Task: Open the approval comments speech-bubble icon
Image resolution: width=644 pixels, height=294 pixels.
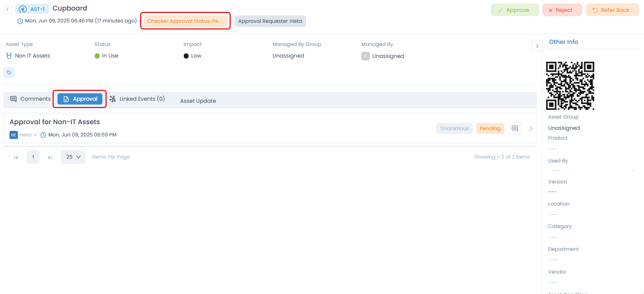Action: coord(514,128)
